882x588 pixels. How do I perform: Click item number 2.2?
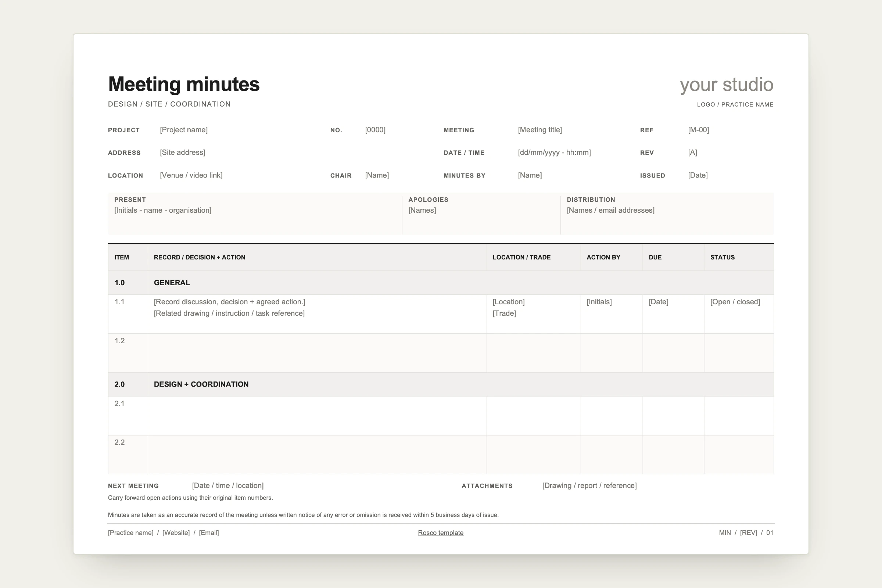[120, 442]
